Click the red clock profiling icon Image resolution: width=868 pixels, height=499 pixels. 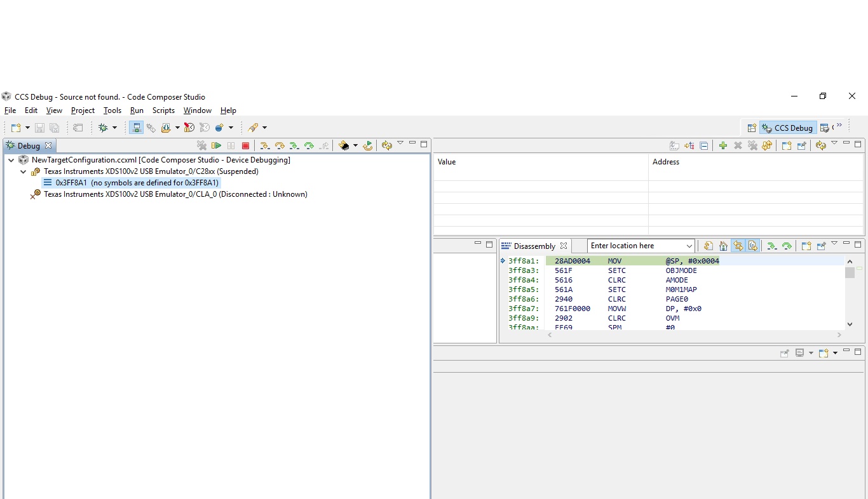[189, 128]
